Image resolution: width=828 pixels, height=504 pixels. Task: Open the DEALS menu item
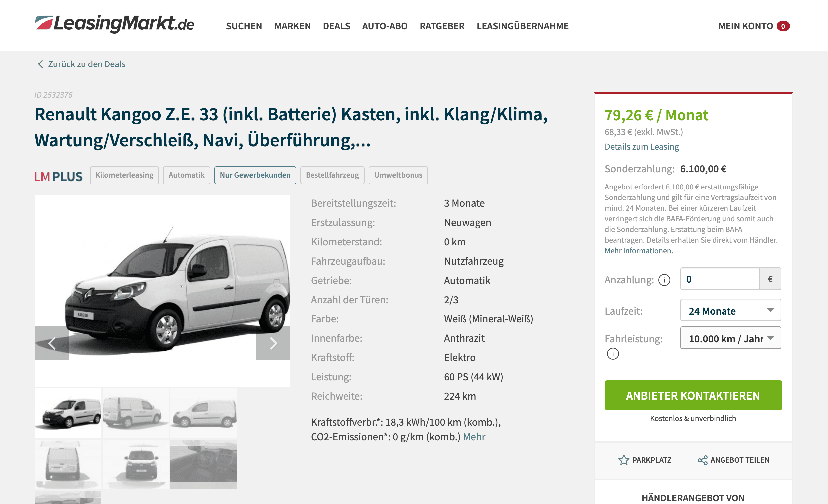(336, 26)
